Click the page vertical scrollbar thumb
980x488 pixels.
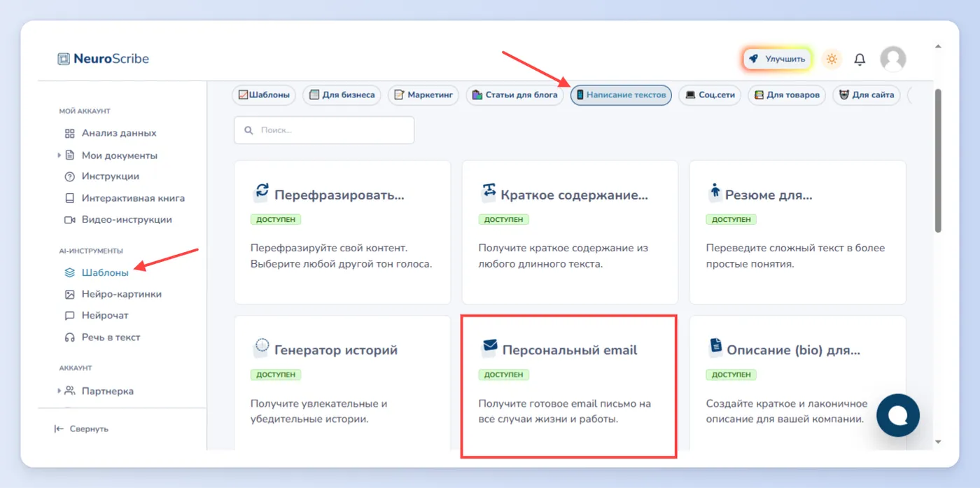(x=938, y=160)
